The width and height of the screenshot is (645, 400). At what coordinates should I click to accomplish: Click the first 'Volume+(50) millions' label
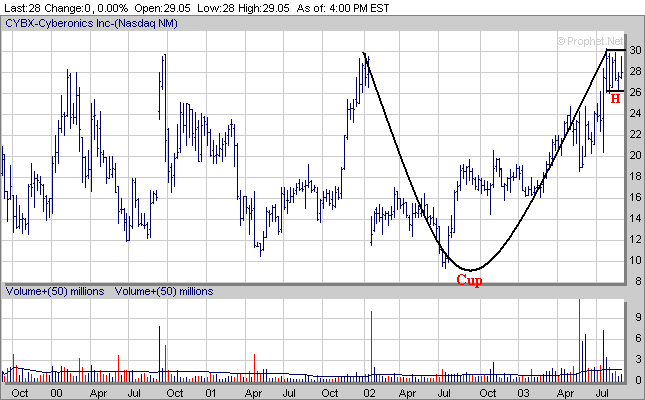55,291
